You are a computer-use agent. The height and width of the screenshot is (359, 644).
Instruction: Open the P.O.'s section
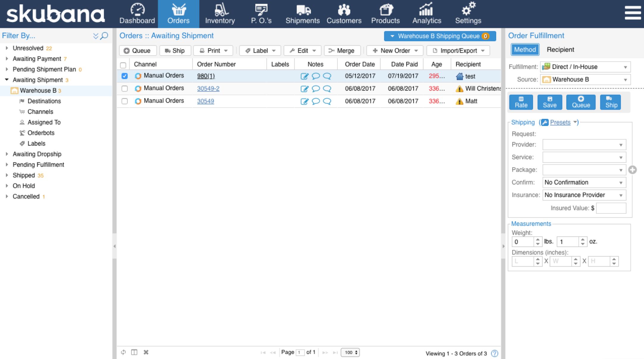(261, 14)
